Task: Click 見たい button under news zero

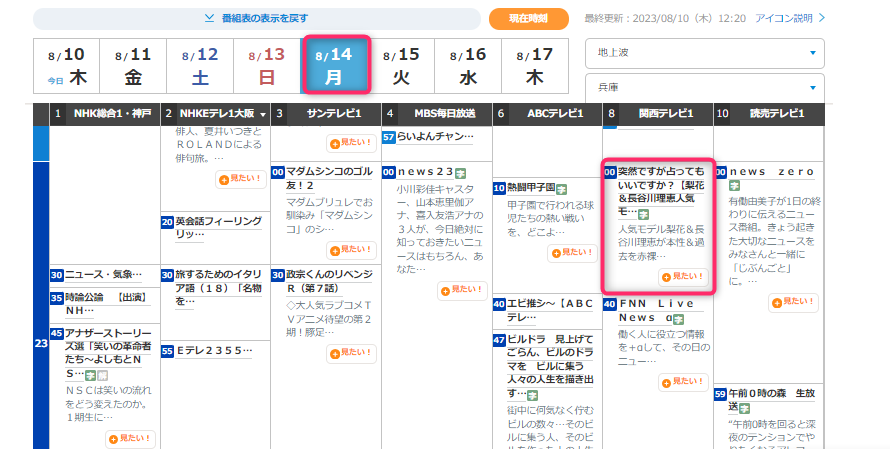Action: tap(795, 300)
